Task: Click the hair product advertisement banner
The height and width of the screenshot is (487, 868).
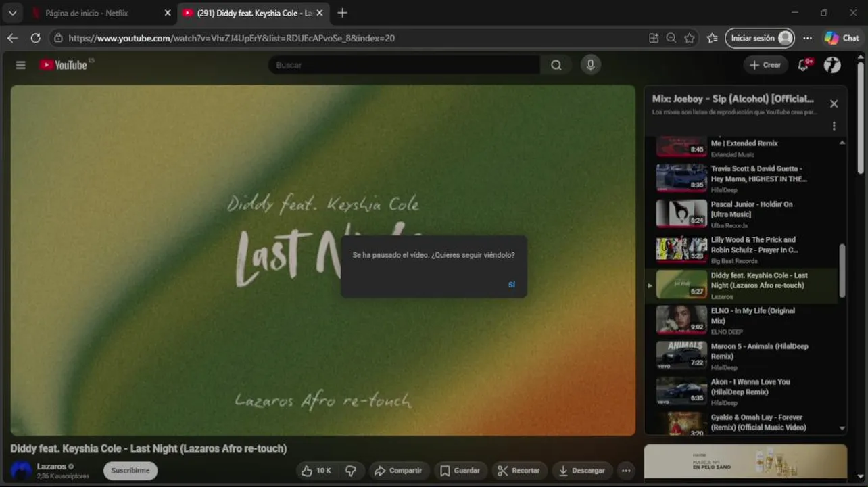Action: (746, 461)
